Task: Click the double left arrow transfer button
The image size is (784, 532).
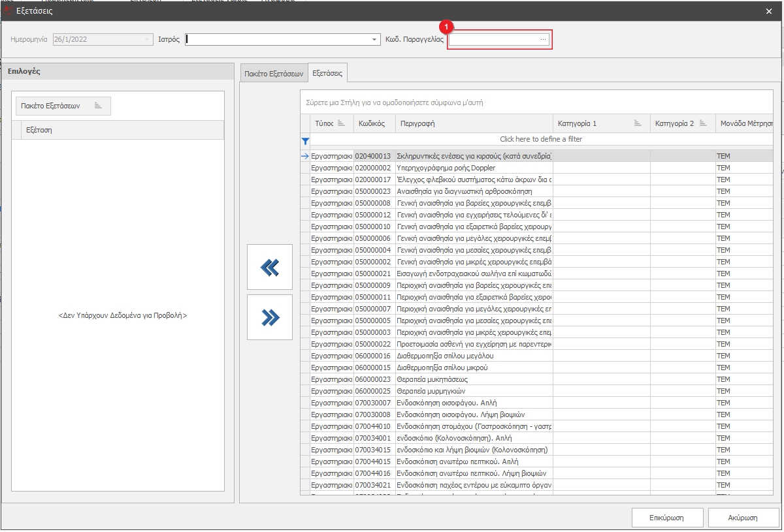Action: (270, 268)
